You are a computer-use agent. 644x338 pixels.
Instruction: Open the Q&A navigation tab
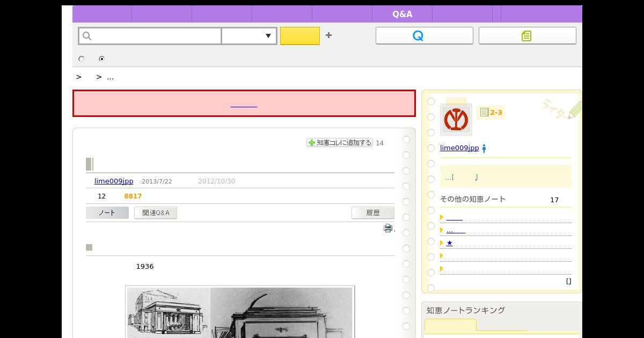click(402, 14)
